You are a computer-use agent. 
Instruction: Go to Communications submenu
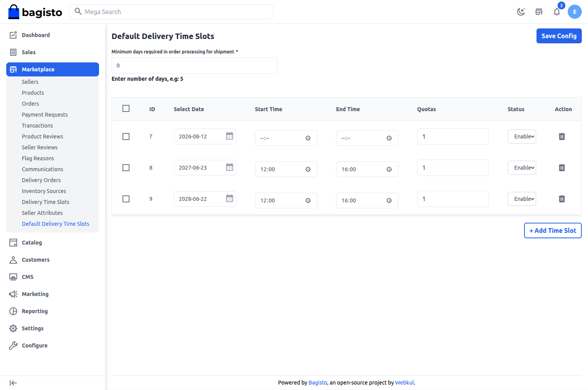43,169
